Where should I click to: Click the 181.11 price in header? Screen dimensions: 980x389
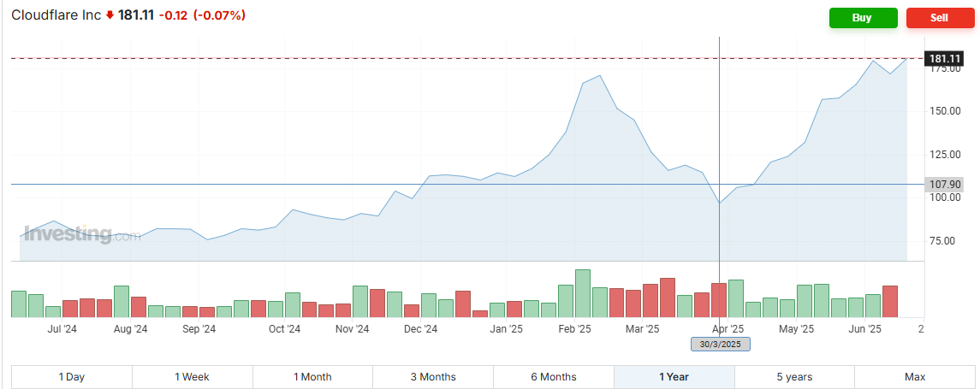pyautogui.click(x=136, y=15)
